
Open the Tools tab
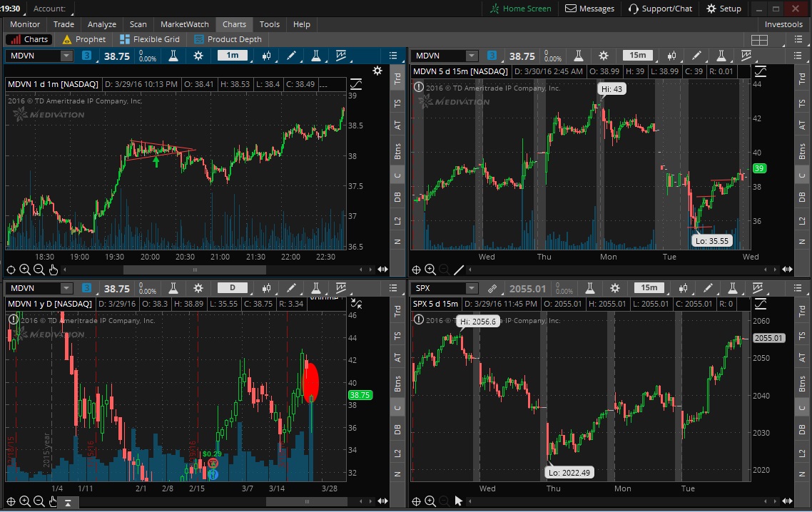click(x=269, y=24)
